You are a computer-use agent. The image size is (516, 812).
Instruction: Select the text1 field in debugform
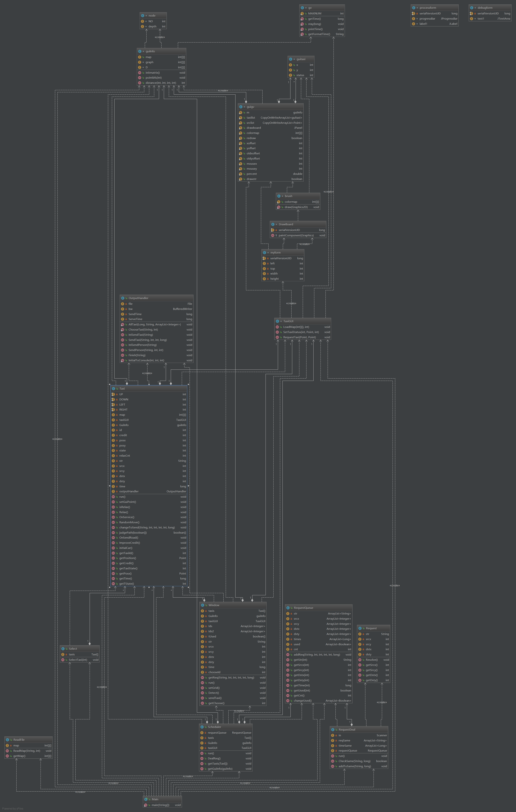pyautogui.click(x=490, y=18)
